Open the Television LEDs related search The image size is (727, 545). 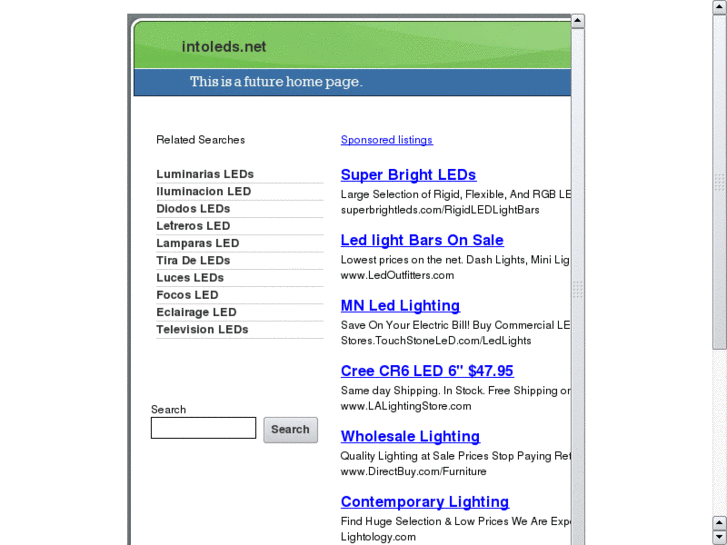coord(202,329)
